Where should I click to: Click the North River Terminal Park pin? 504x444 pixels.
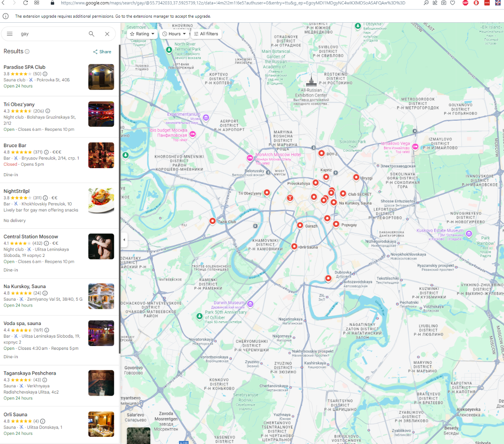(169, 50)
